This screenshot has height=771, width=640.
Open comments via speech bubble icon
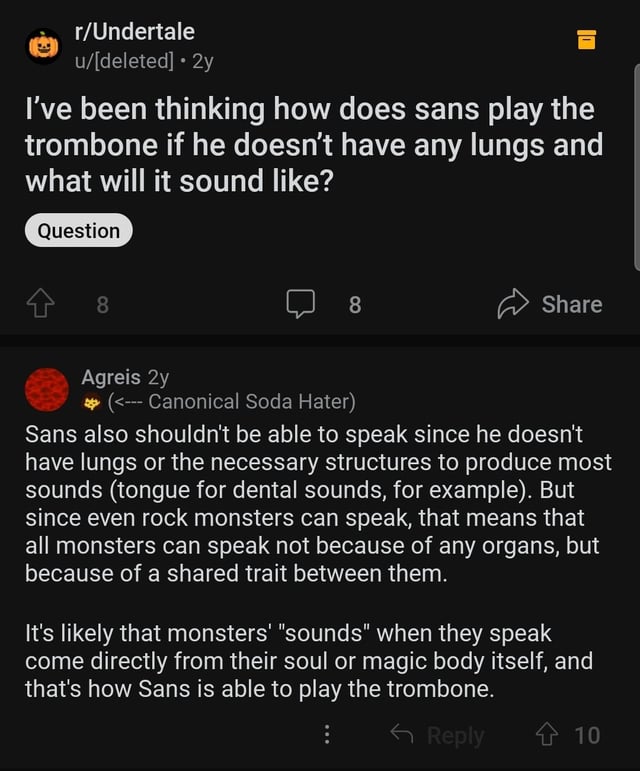[x=300, y=305]
